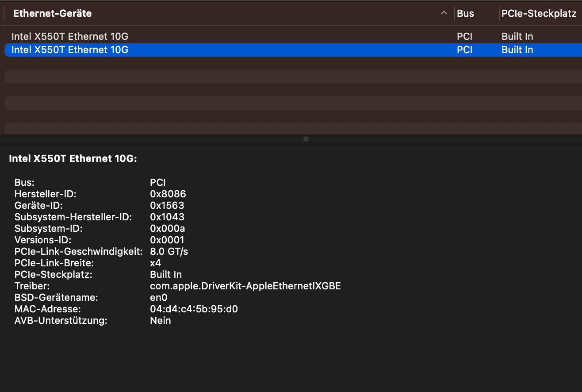Click the Versions-ID: label

click(x=43, y=240)
